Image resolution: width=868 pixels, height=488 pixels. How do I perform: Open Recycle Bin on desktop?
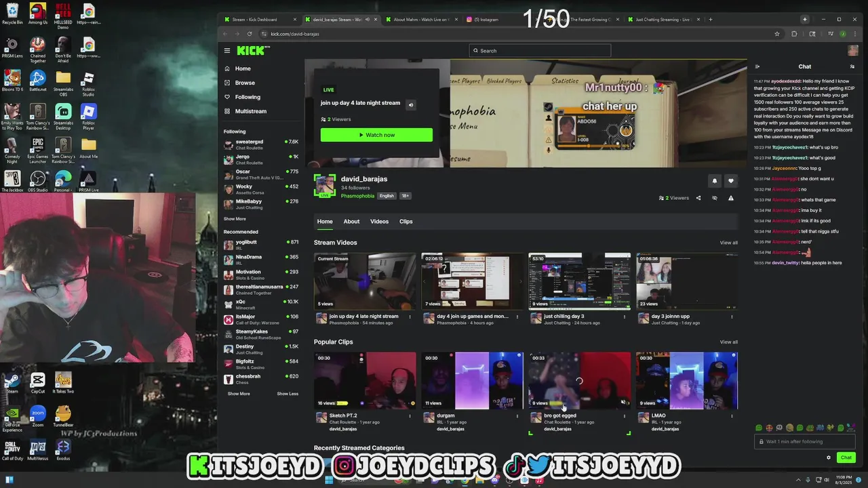tap(12, 14)
